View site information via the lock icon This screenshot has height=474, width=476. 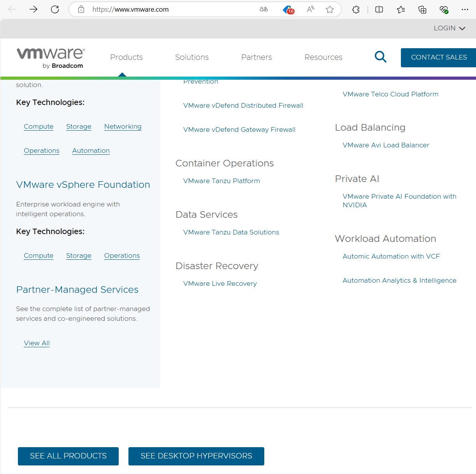[x=81, y=9]
